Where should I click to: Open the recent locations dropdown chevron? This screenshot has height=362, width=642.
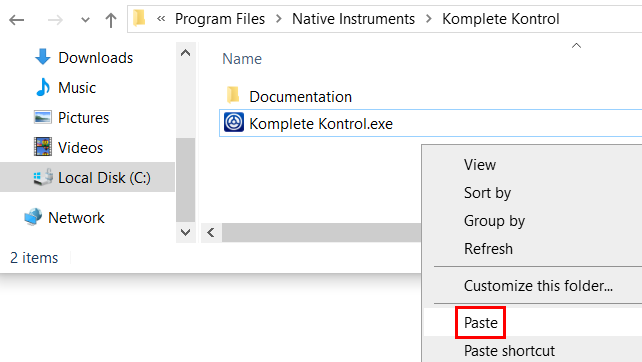point(85,20)
